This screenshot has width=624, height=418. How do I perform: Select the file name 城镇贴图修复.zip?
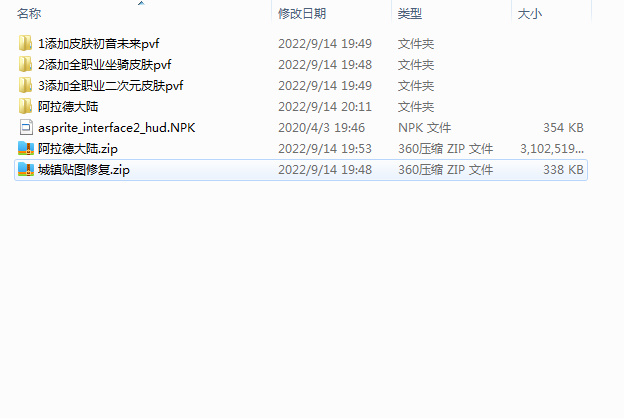point(84,170)
